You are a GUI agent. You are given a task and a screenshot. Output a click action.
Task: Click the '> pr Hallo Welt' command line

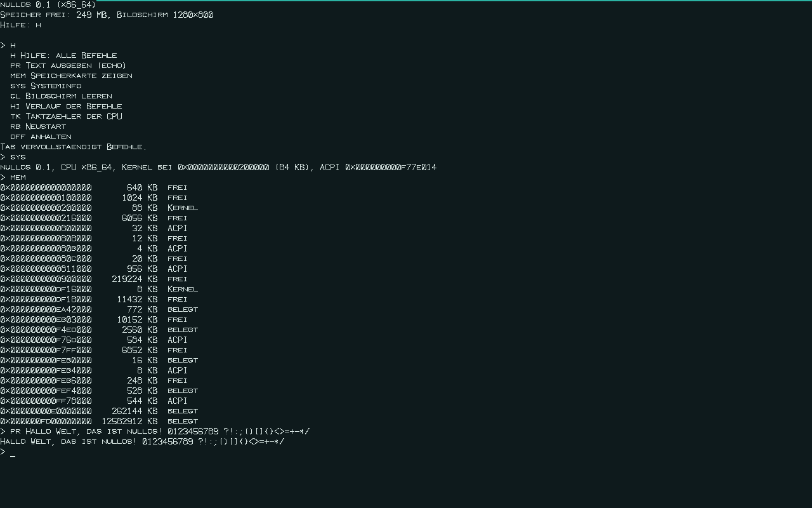point(155,431)
